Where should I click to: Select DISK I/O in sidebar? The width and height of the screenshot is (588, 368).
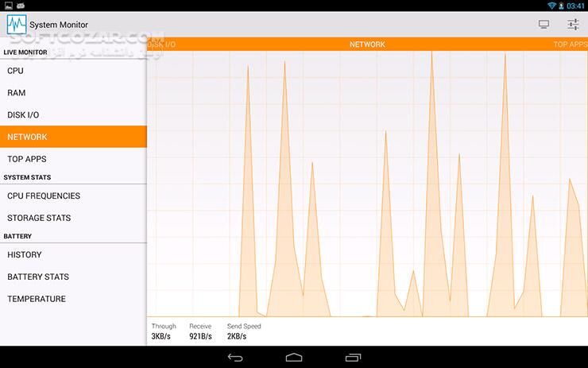(73, 114)
